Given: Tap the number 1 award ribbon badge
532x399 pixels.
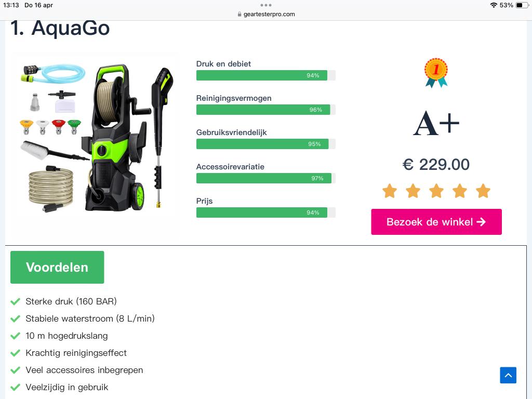Looking at the screenshot, I should [436, 73].
